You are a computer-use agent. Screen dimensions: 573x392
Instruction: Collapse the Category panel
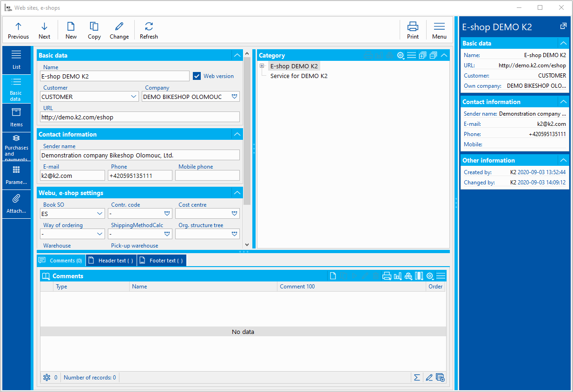(444, 55)
